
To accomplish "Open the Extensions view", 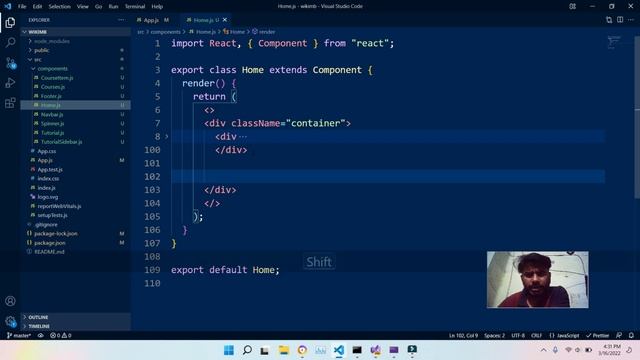I will coord(10,102).
